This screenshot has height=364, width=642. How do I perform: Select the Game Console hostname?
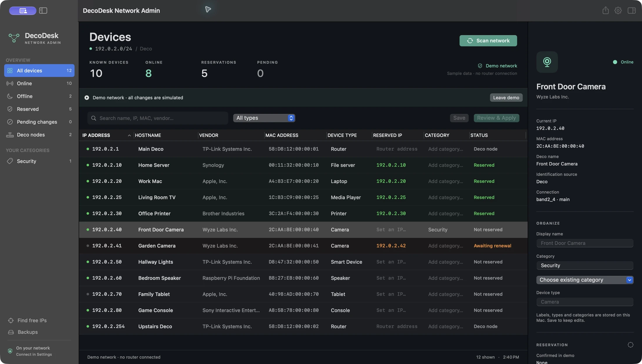(156, 310)
